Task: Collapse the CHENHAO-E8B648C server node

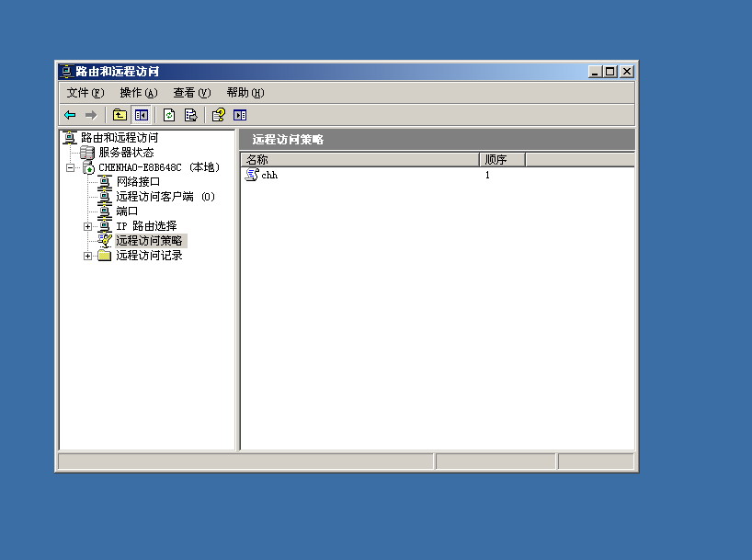Action: pos(71,167)
